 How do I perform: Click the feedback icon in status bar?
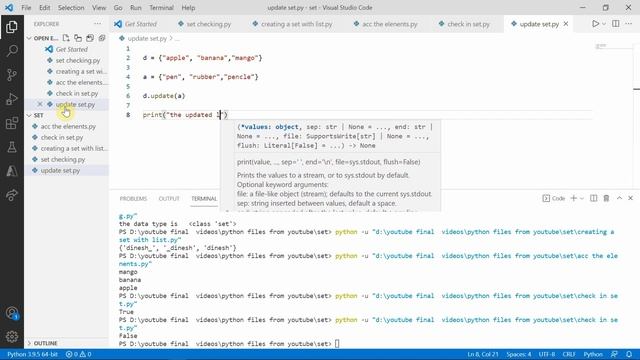[x=614, y=354]
